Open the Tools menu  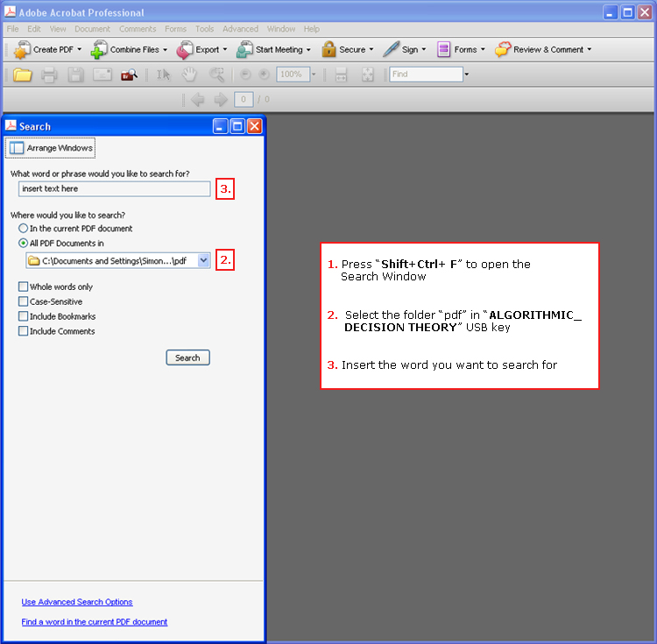(x=204, y=29)
